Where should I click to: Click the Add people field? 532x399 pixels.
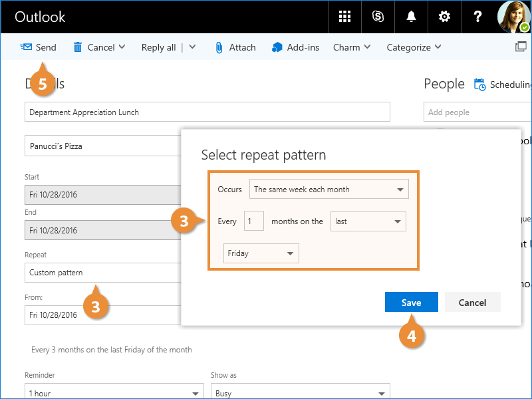click(x=477, y=112)
